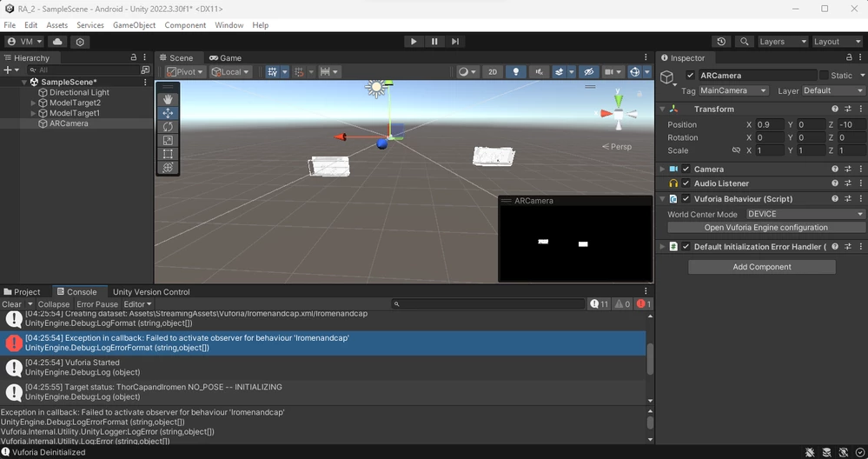Toggle Console Collapse mode
Image resolution: width=868 pixels, height=459 pixels.
point(54,304)
